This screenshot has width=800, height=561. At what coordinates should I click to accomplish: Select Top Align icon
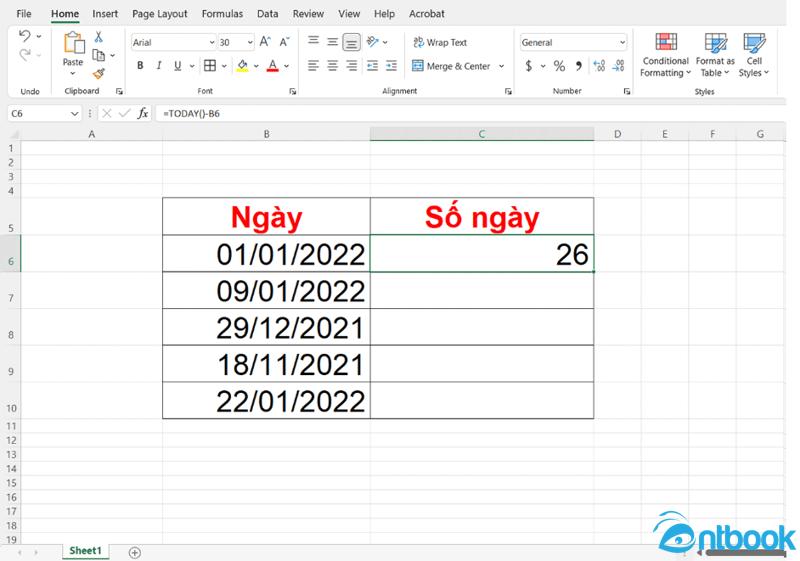pos(313,41)
